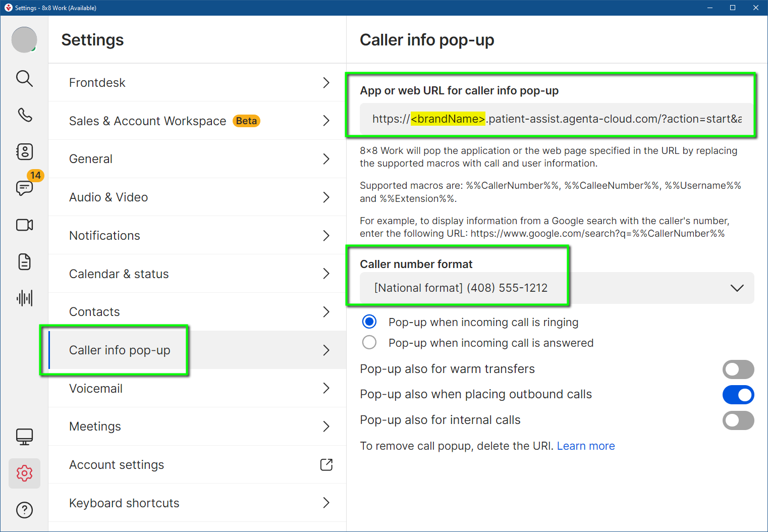This screenshot has width=768, height=532.
Task: Open the contacts directory icon
Action: [24, 151]
